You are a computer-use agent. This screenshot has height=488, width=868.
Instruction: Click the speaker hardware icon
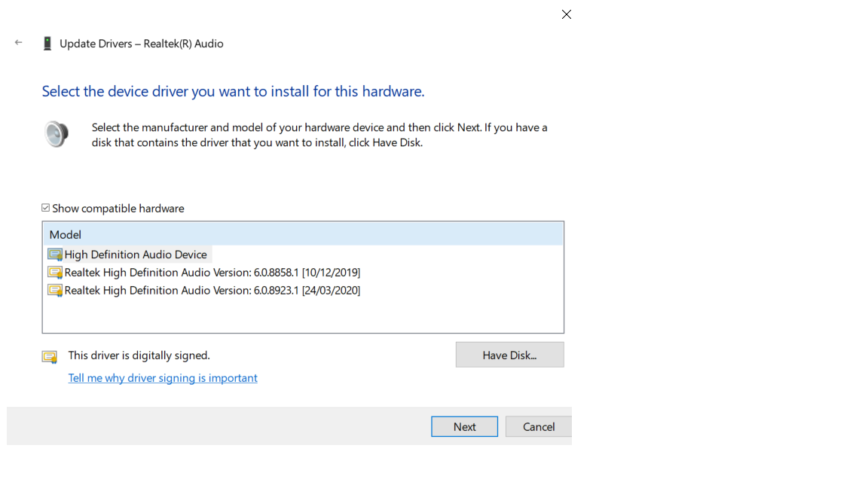click(x=57, y=134)
